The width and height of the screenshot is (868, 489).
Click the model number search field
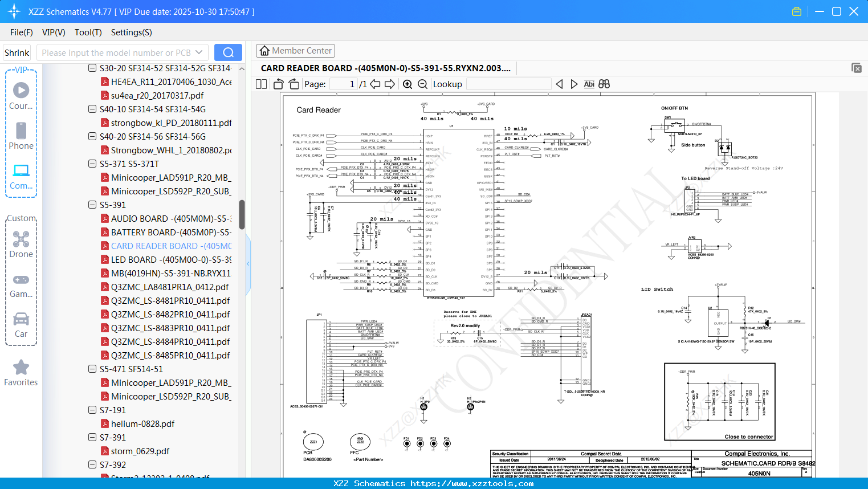coord(116,52)
